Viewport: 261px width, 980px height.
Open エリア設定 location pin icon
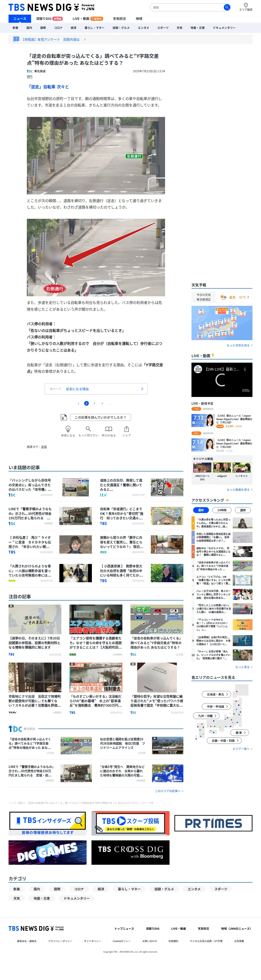(x=246, y=5)
